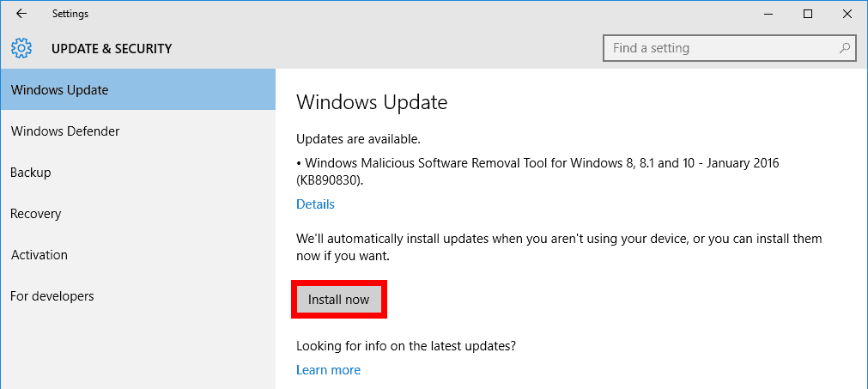Click the UPDATE & SECURITY header title
Image resolution: width=868 pixels, height=389 pixels.
coord(112,49)
